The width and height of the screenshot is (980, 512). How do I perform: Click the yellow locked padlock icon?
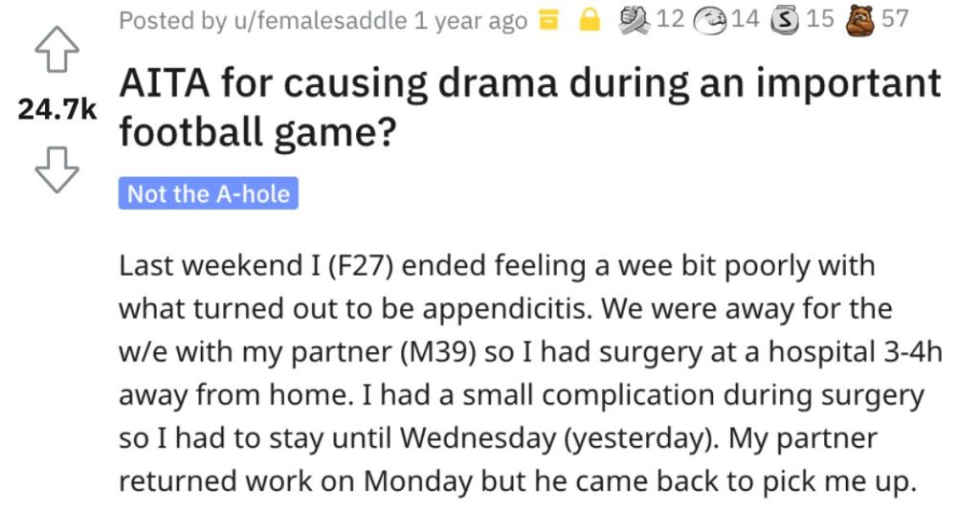(x=590, y=20)
